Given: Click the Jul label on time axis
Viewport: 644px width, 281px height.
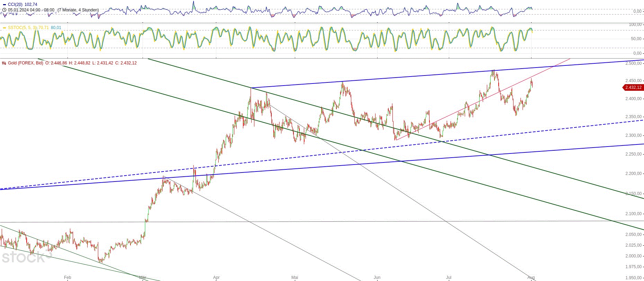Looking at the screenshot, I should (x=448, y=278).
